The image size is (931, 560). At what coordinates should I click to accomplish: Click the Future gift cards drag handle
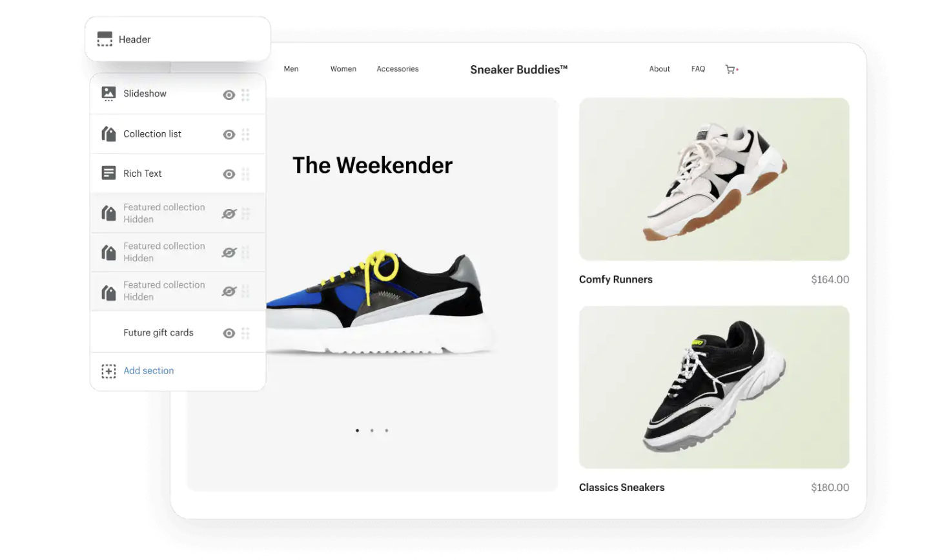click(245, 333)
